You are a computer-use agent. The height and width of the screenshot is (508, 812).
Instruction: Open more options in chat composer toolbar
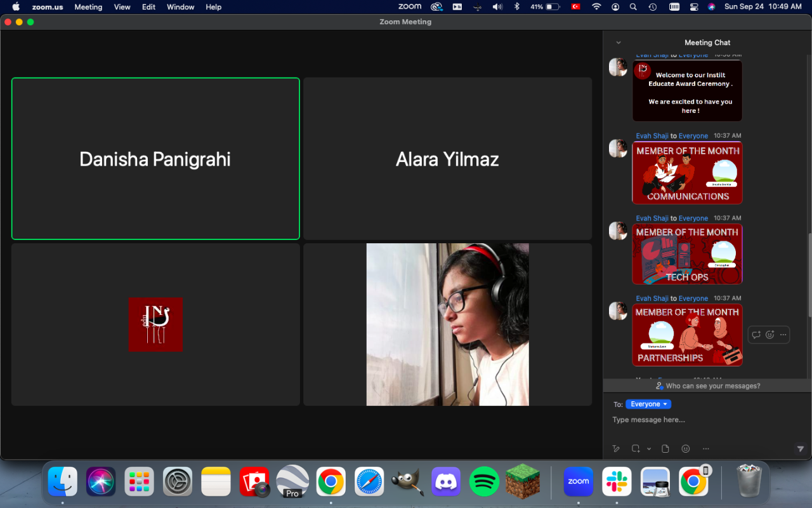(705, 449)
